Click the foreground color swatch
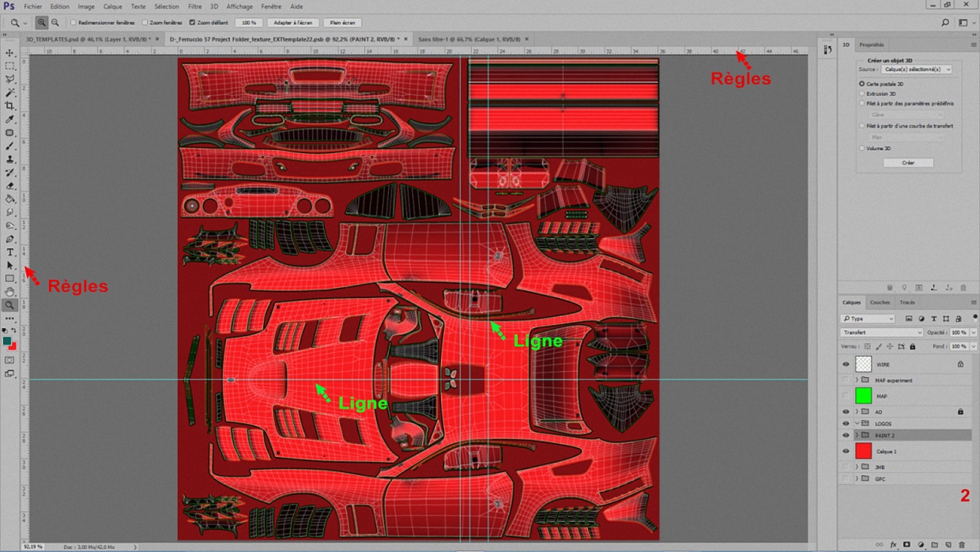Screen dimensions: 980x552 7,341
